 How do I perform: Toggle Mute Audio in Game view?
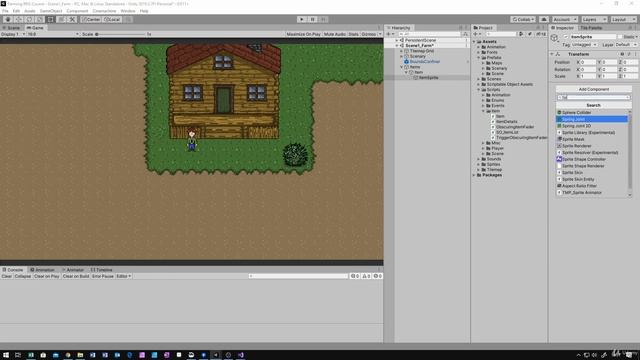click(x=335, y=34)
